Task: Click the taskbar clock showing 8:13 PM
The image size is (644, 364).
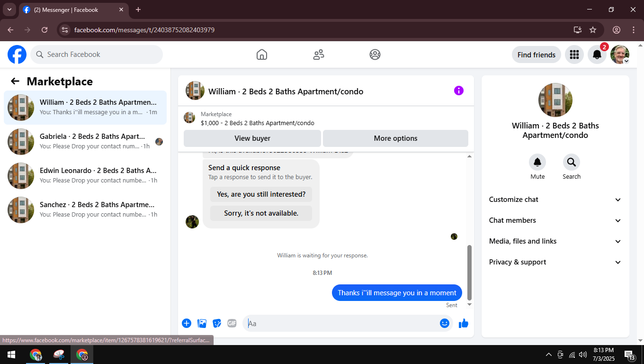Action: [603, 355]
